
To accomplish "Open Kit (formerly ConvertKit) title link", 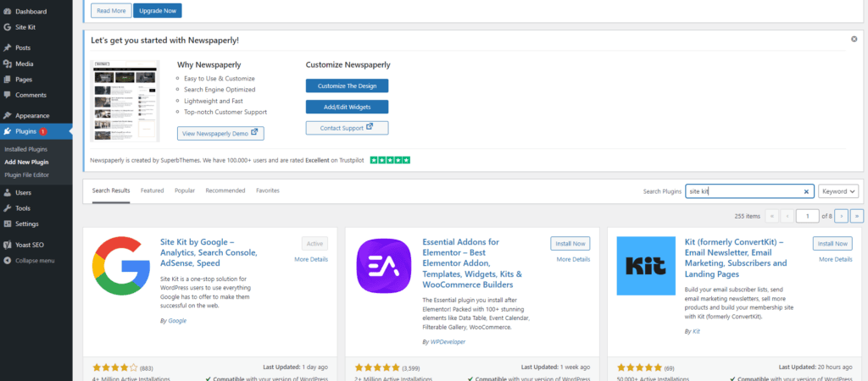I will click(736, 257).
